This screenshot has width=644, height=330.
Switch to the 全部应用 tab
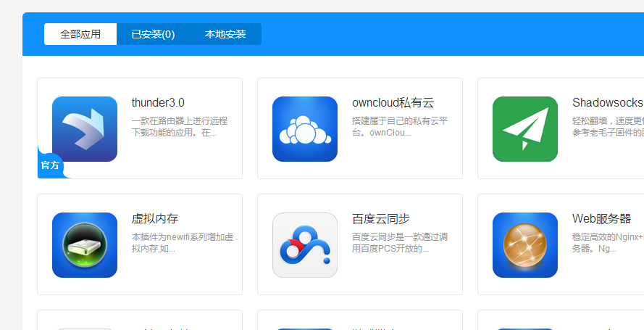click(x=80, y=34)
